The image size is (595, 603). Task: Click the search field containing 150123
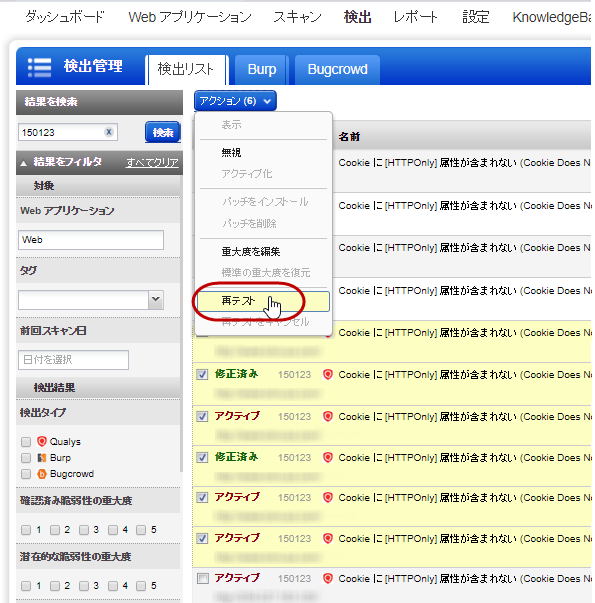tap(68, 133)
